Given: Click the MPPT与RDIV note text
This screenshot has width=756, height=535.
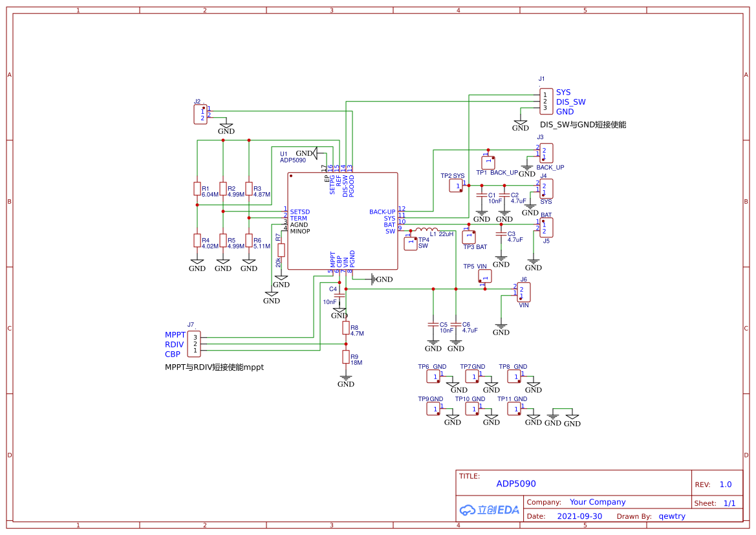Looking at the screenshot, I should coord(214,367).
